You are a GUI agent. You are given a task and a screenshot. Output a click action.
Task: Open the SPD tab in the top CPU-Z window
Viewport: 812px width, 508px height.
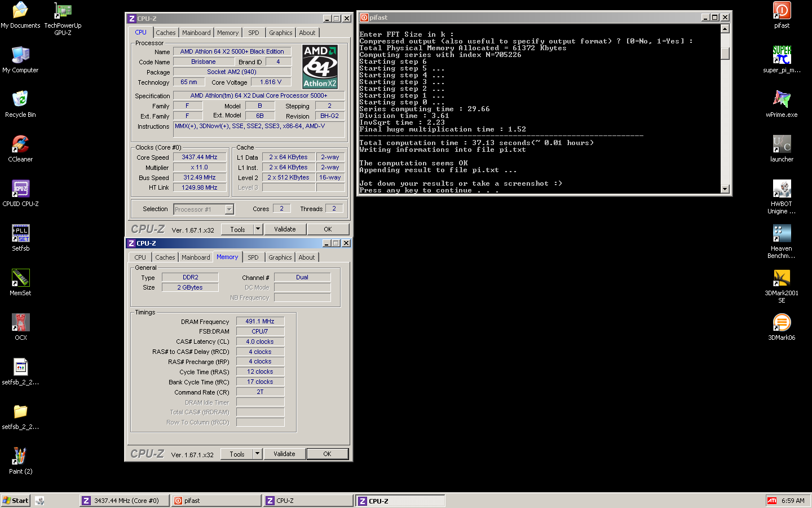click(x=254, y=33)
